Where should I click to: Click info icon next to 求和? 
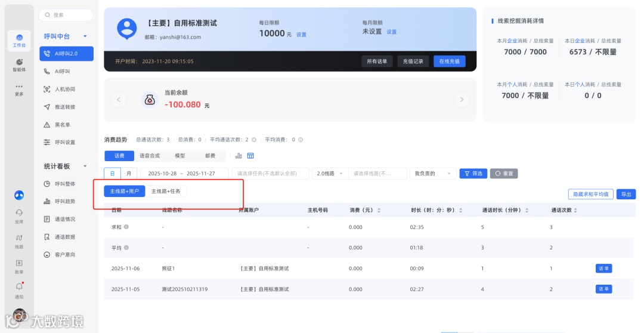point(126,227)
